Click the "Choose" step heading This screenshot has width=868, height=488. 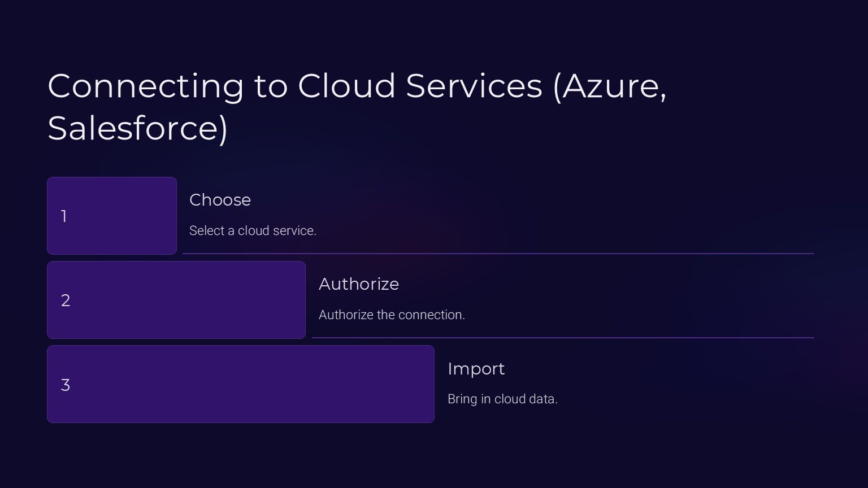coord(220,200)
